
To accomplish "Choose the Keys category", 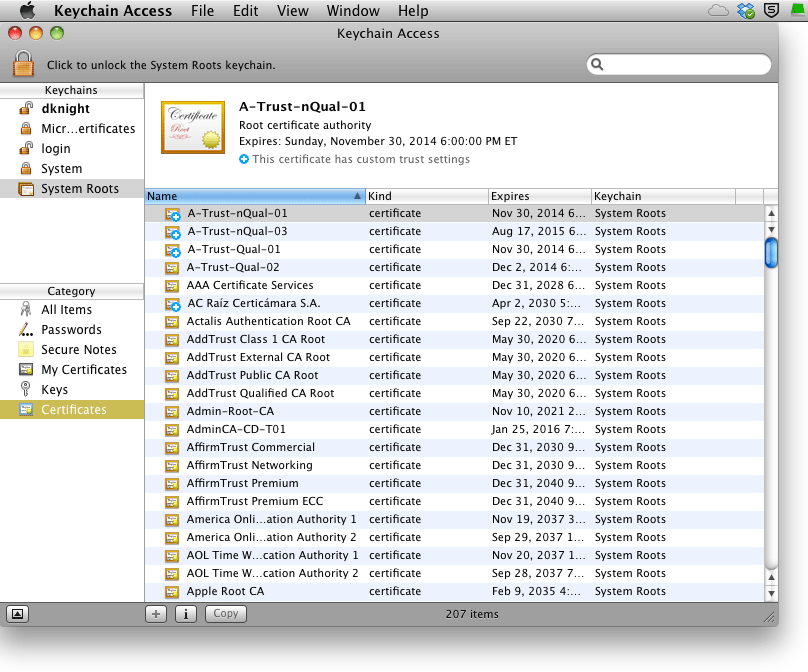I will 72,390.
